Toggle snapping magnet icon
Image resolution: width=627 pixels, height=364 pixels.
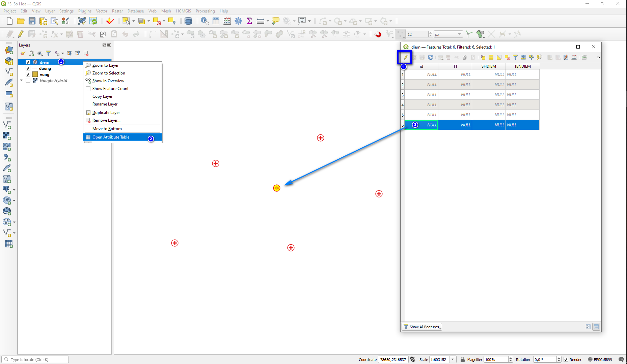pos(378,34)
